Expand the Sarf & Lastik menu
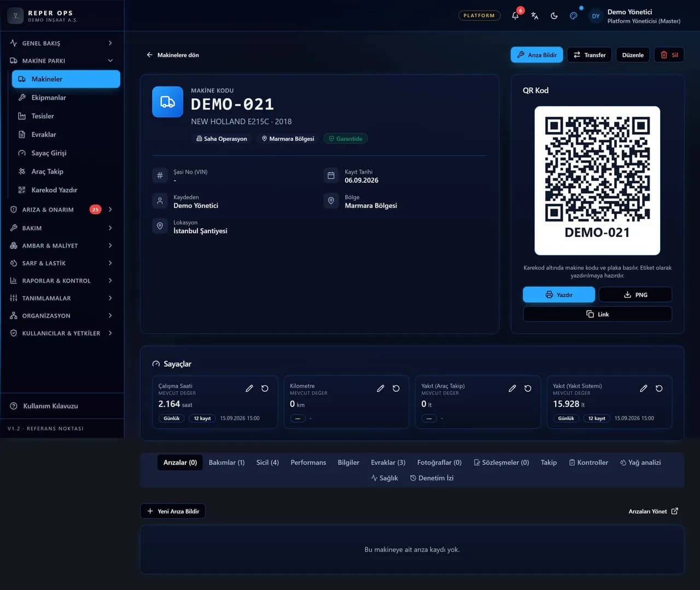The height and width of the screenshot is (590, 700). point(62,263)
